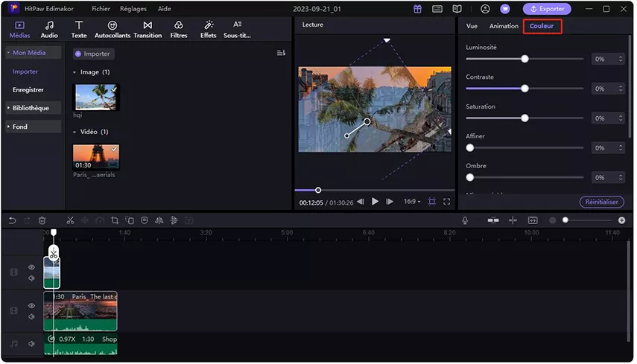The height and width of the screenshot is (364, 637).
Task: Select Enregistrer in sidebar
Action: coord(28,89)
